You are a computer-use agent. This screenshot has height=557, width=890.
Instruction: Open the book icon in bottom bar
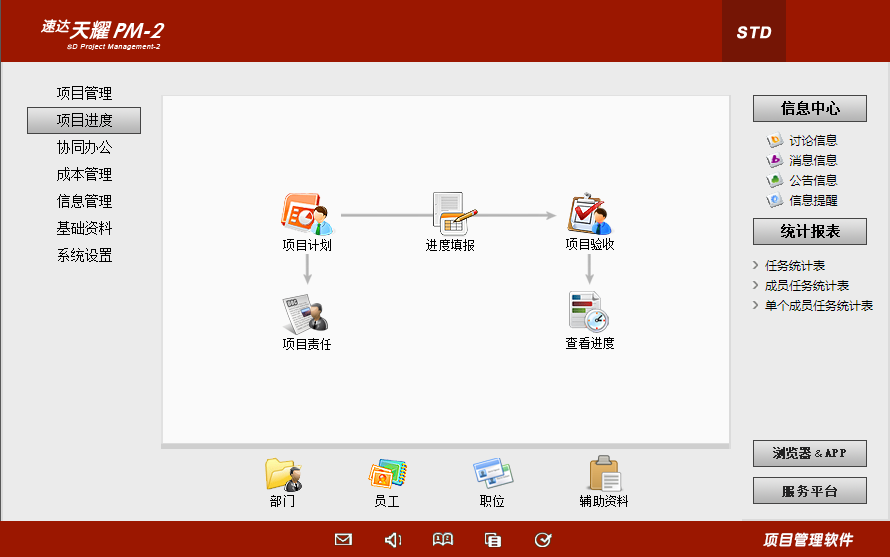[443, 540]
